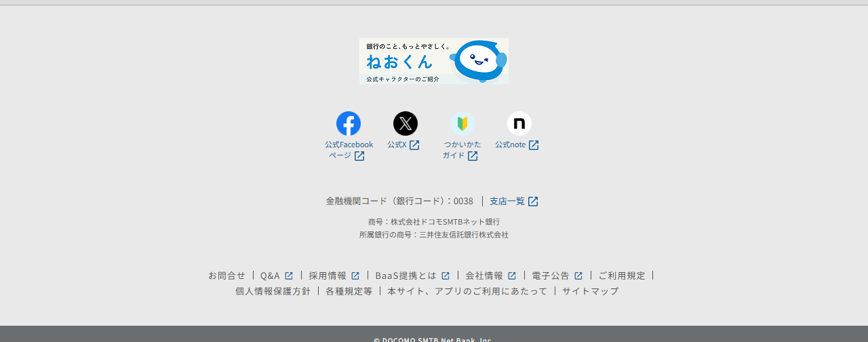Image resolution: width=868 pixels, height=342 pixels.
Task: Open the お問合せ footer link
Action: click(x=226, y=275)
